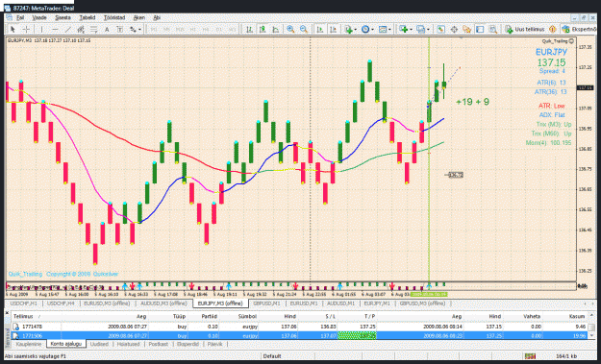The image size is (601, 364).
Task: Select order row 1771506
Action: pyautogui.click(x=299, y=336)
